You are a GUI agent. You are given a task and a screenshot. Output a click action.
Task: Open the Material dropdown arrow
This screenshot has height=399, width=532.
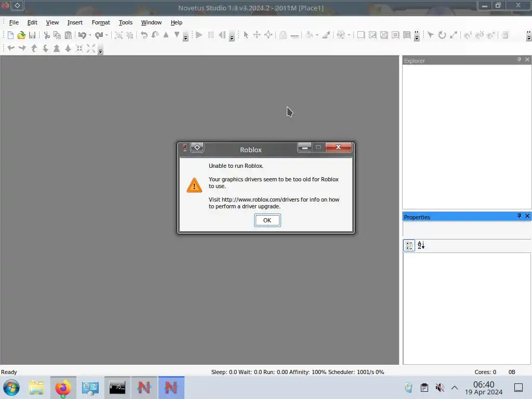pos(349,35)
